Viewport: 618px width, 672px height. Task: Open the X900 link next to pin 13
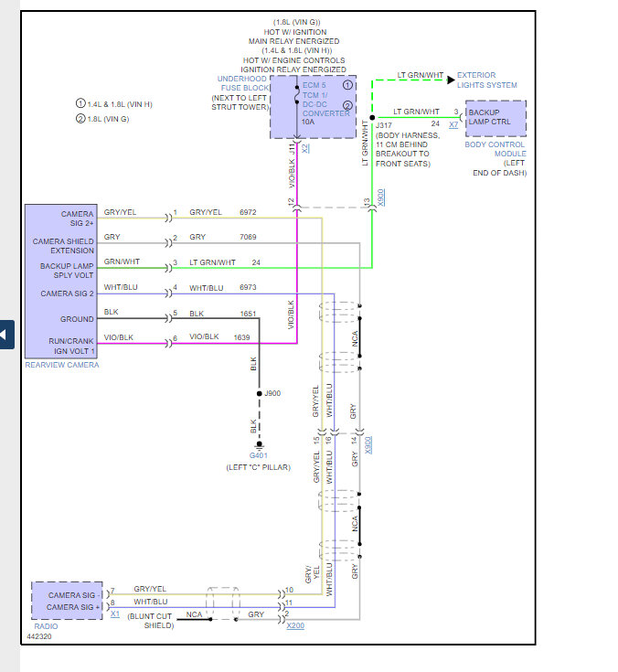pyautogui.click(x=381, y=197)
